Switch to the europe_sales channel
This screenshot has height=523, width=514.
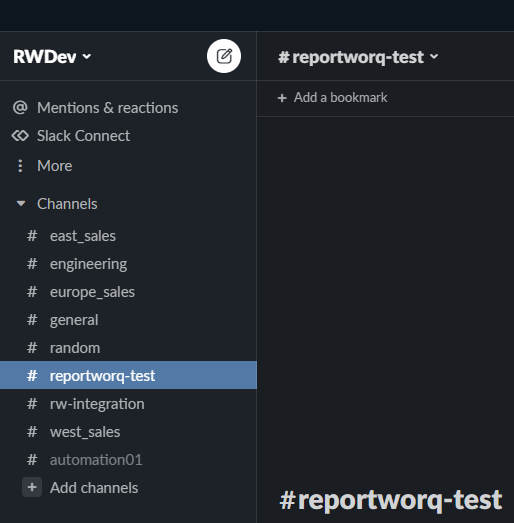(128, 292)
